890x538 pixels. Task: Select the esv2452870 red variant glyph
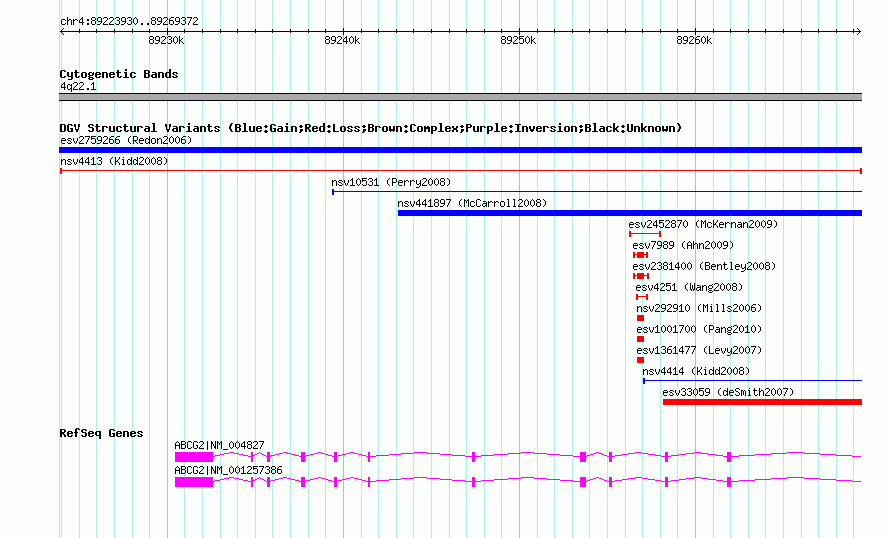645,234
